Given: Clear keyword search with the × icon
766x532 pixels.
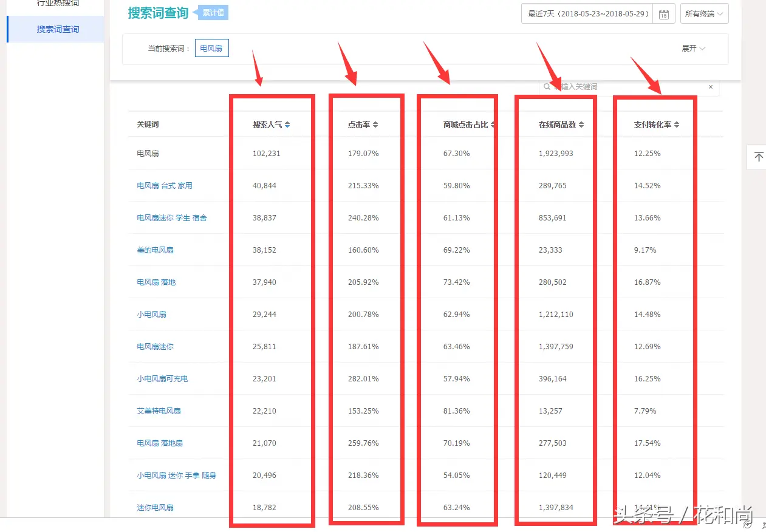Looking at the screenshot, I should 711,87.
